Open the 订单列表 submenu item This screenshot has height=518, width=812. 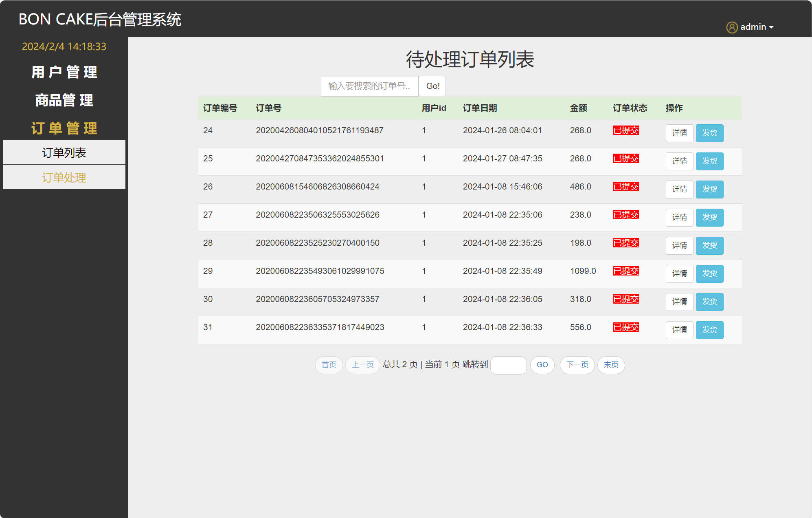64,153
